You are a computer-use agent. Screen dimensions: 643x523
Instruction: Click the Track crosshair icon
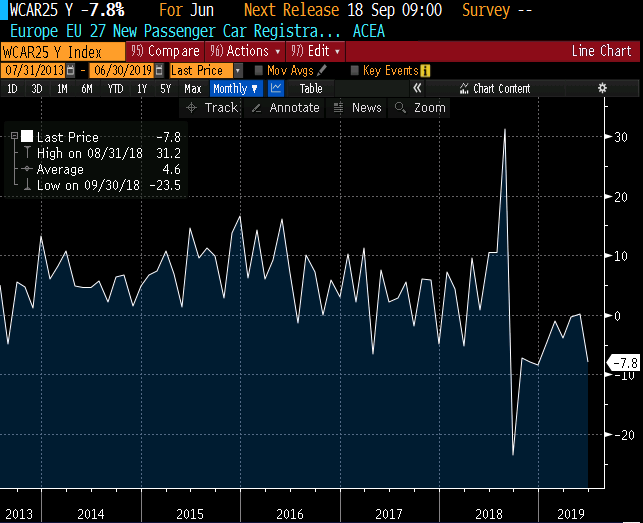click(x=193, y=108)
